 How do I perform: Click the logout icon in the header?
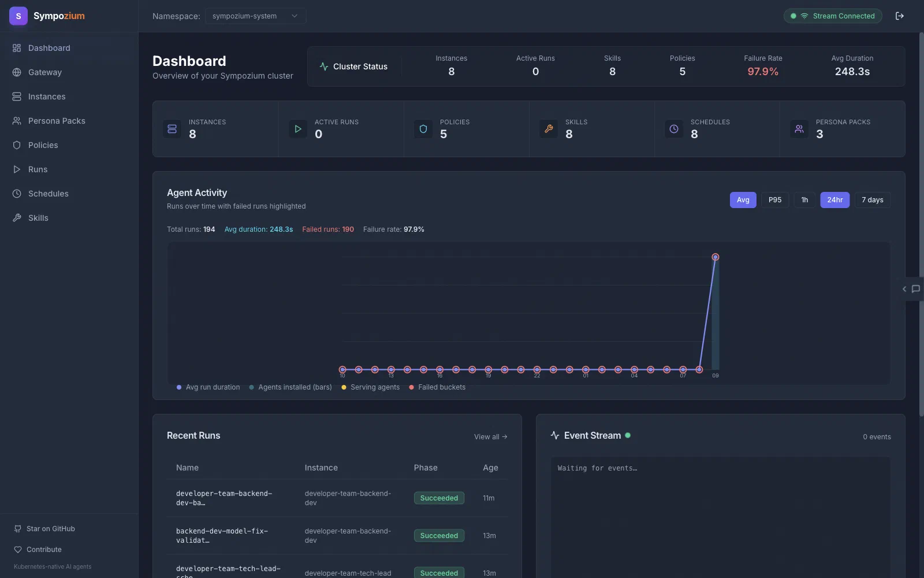pos(899,16)
